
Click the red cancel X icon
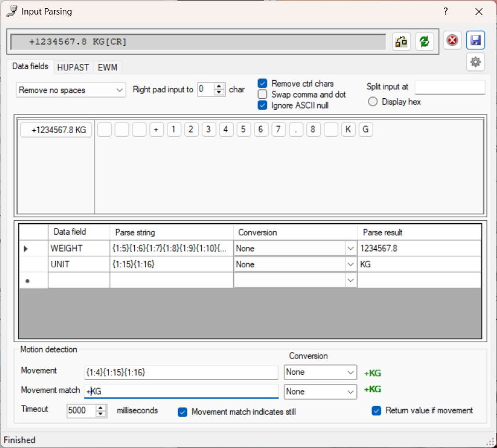coord(452,40)
